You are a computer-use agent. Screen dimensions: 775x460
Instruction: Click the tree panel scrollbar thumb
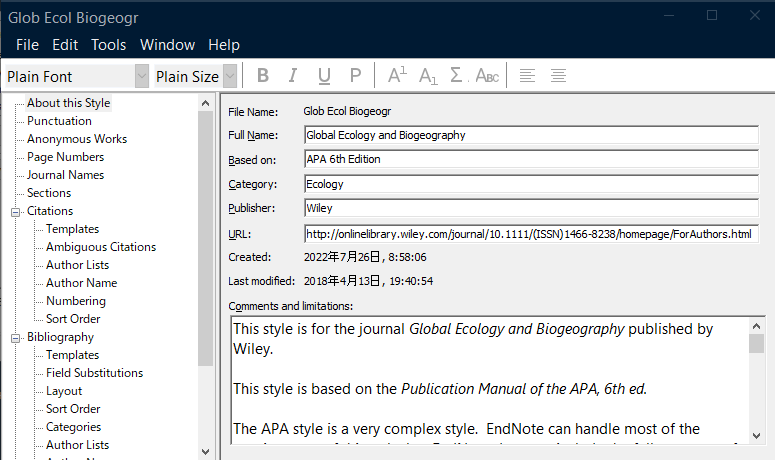click(206, 238)
